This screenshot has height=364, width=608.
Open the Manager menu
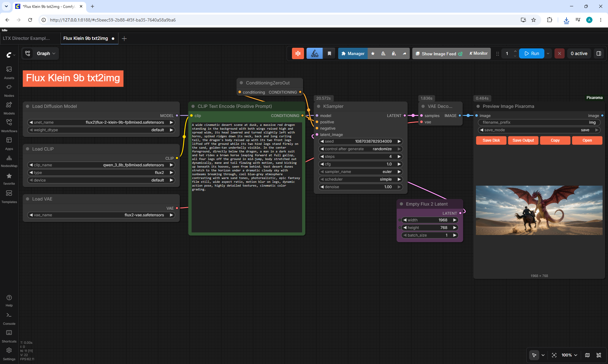pyautogui.click(x=353, y=53)
